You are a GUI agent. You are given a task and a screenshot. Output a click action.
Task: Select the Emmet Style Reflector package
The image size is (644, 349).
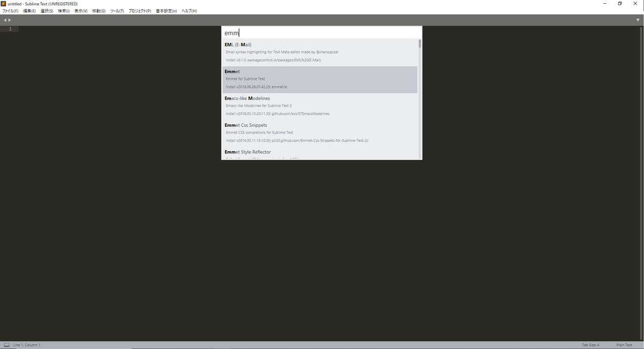[319, 153]
